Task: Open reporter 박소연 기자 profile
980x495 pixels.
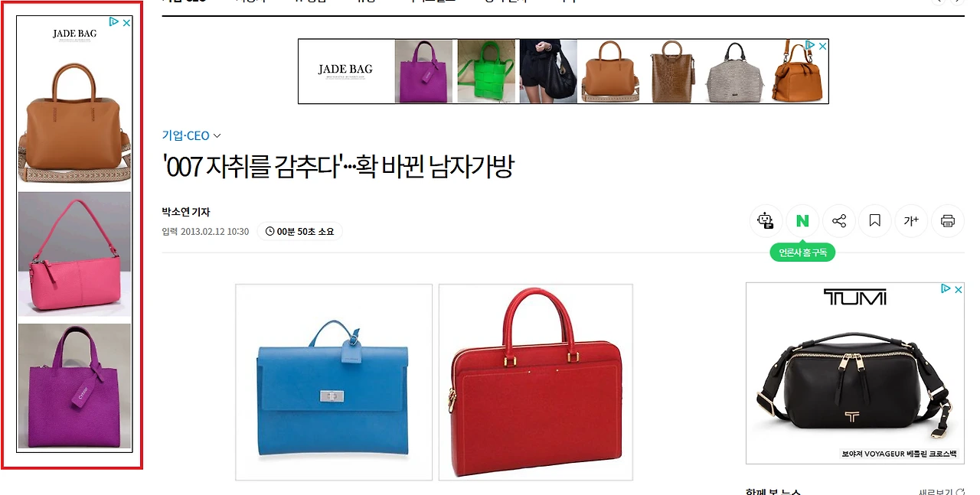Action: coord(186,212)
